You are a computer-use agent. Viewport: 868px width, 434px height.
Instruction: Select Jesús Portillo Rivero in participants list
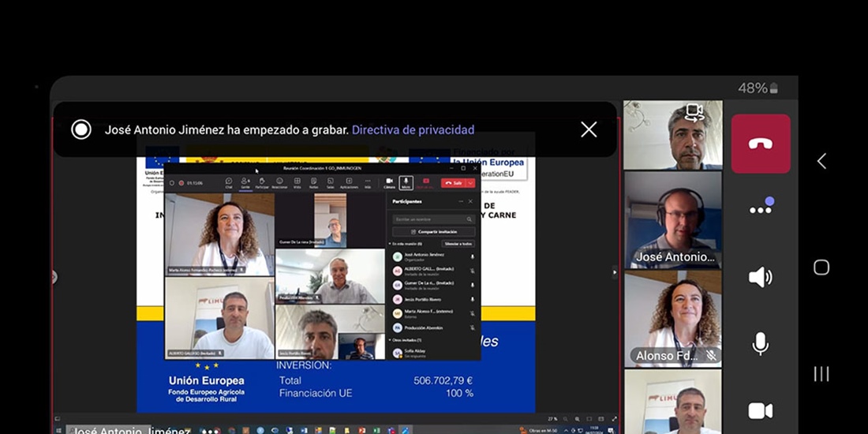click(433, 299)
